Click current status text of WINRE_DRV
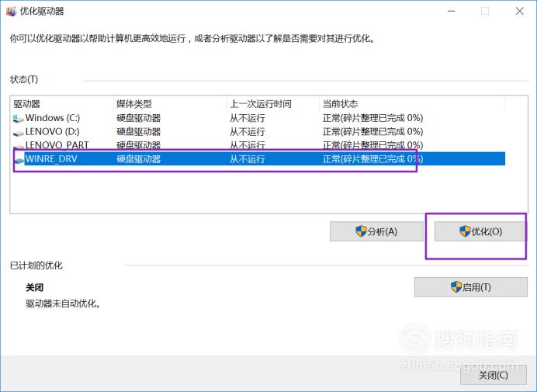Screen dimensions: 537x392 pos(372,159)
